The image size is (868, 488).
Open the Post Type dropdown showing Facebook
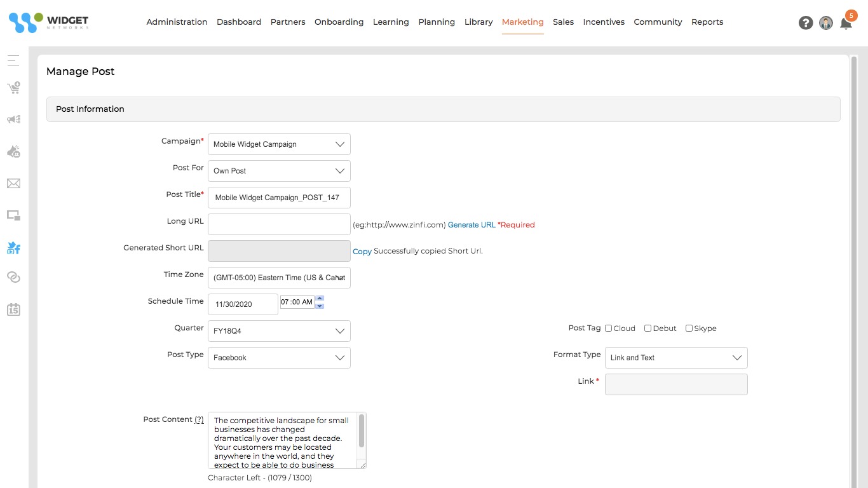click(279, 358)
